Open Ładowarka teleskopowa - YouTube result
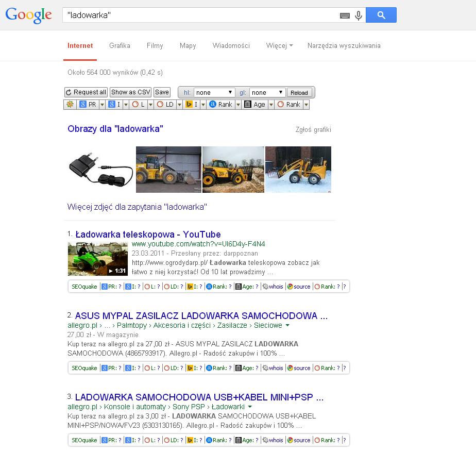Screen dimensions: 476x452 [148, 234]
